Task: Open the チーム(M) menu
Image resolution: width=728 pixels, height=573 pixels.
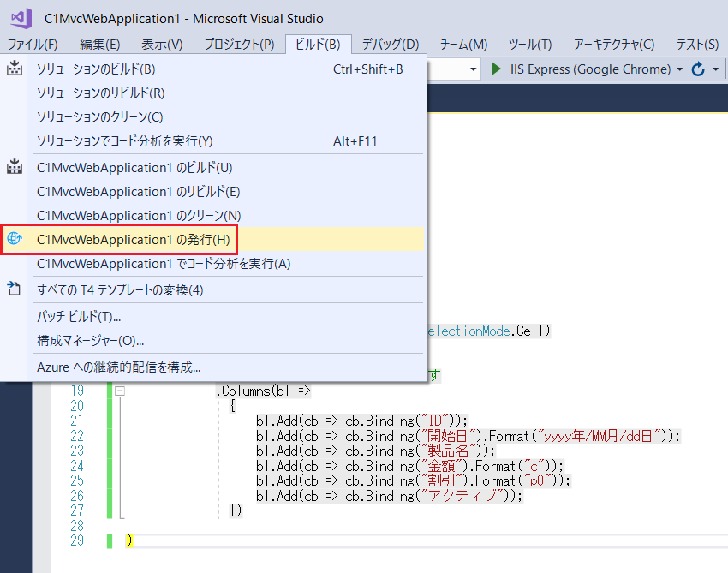Action: [x=464, y=45]
